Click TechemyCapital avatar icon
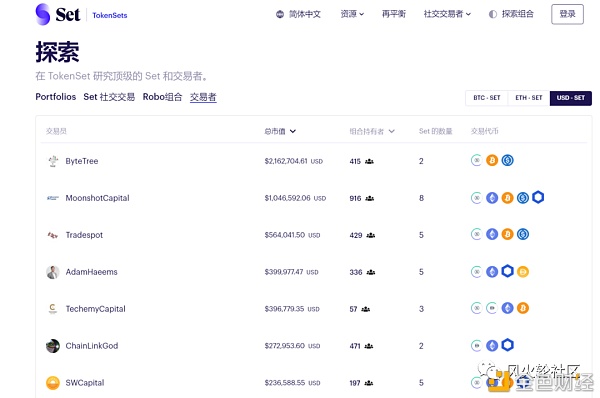 [x=53, y=309]
